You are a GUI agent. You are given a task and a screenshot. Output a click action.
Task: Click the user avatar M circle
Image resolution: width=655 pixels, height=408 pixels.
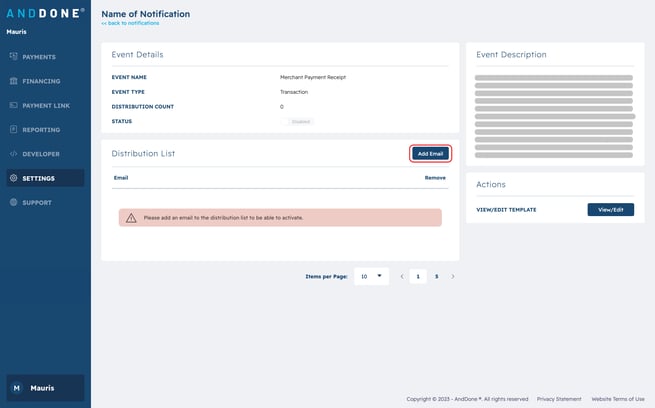pyautogui.click(x=16, y=388)
